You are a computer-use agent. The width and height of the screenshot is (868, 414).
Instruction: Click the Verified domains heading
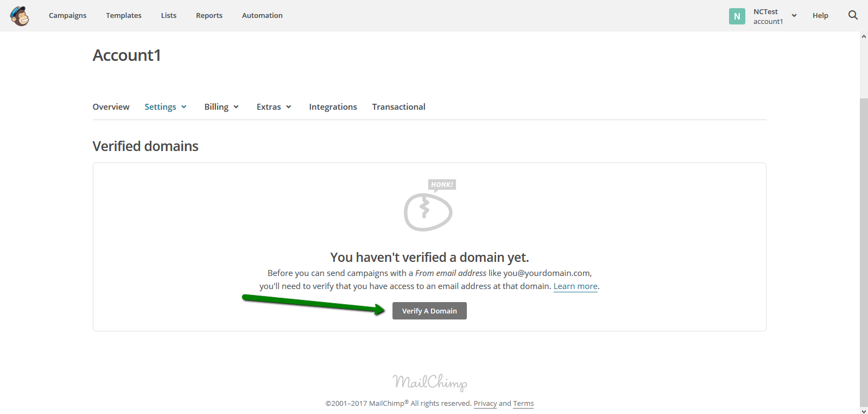click(x=145, y=146)
